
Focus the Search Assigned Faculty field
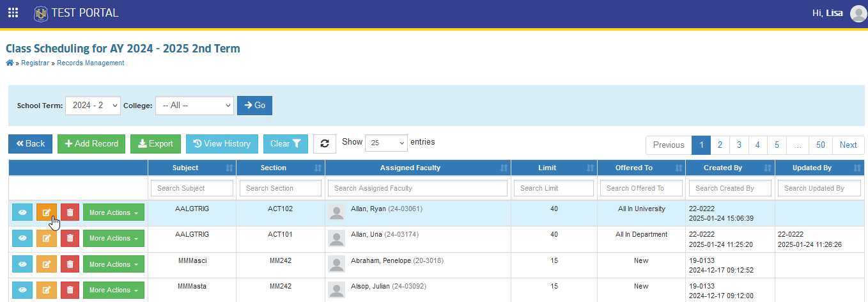coord(417,188)
